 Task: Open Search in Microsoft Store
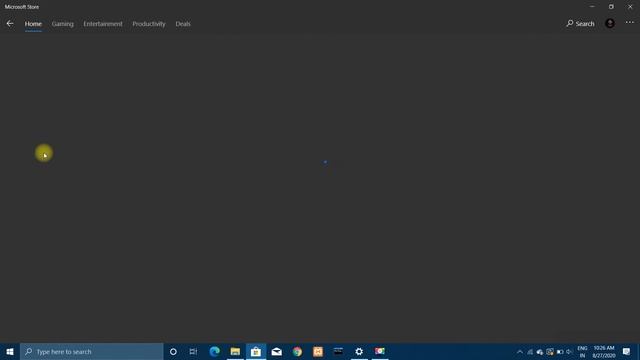[580, 24]
